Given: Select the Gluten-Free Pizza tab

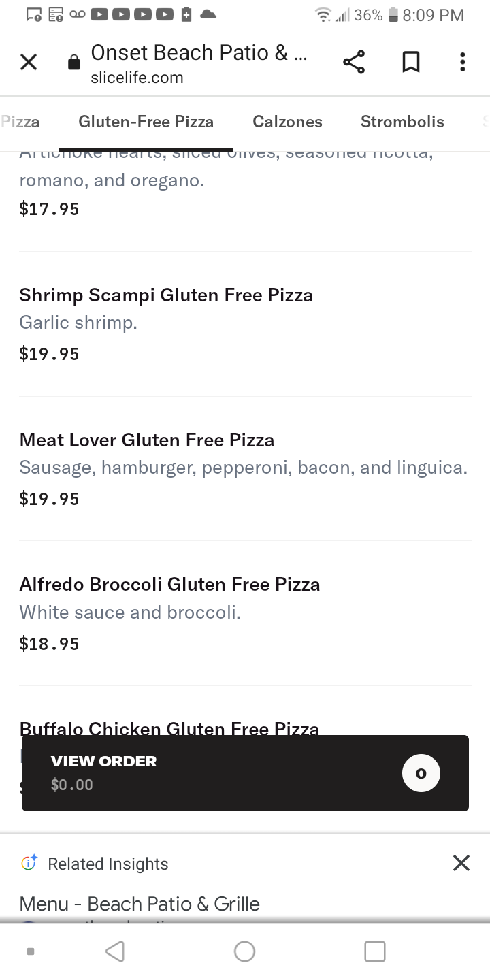Looking at the screenshot, I should tap(146, 122).
